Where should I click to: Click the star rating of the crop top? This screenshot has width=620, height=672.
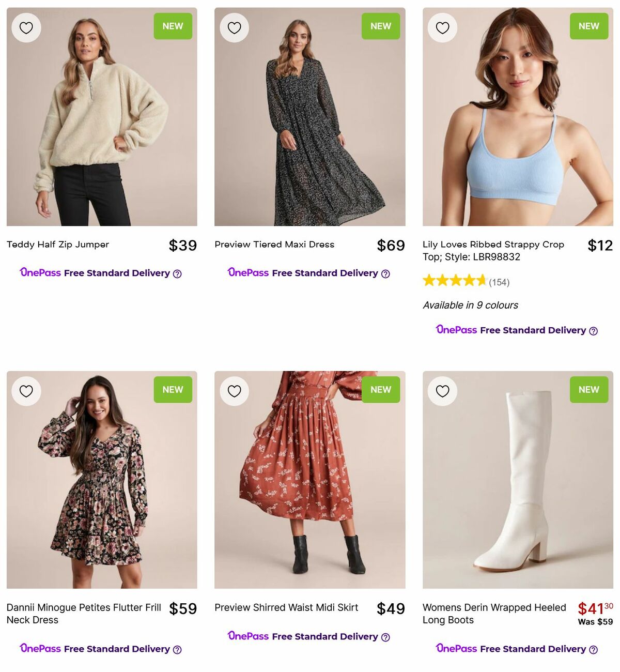454,281
